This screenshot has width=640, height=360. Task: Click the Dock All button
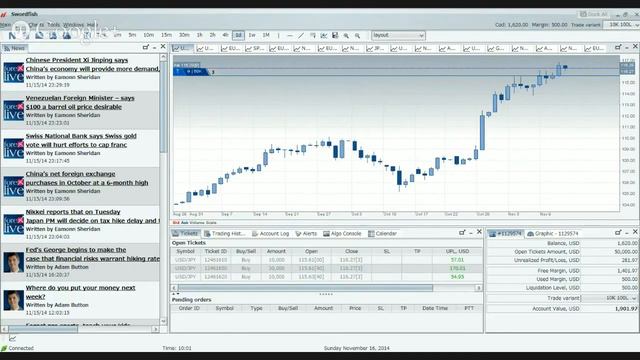[x=594, y=14]
